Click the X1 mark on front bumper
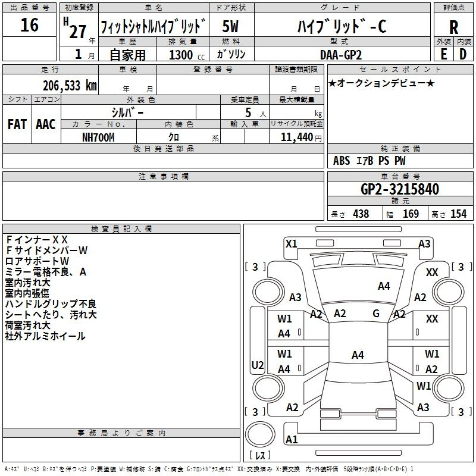Image resolution: width=476 pixels, height=476 pixels. (x=291, y=243)
